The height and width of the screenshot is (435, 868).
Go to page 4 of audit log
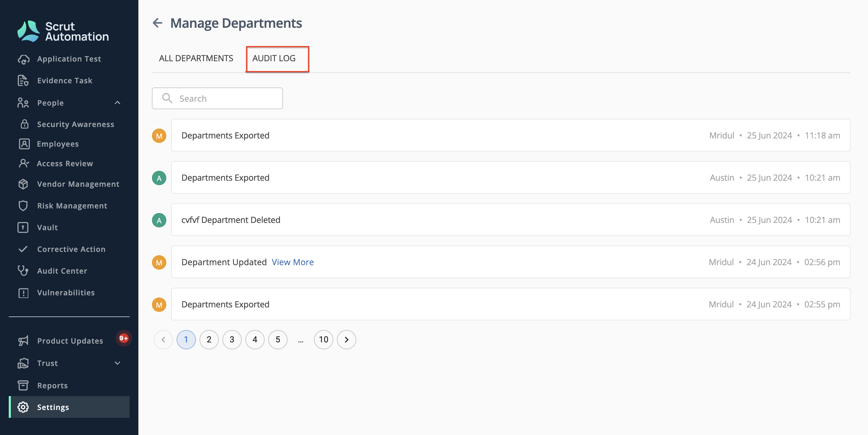point(255,340)
